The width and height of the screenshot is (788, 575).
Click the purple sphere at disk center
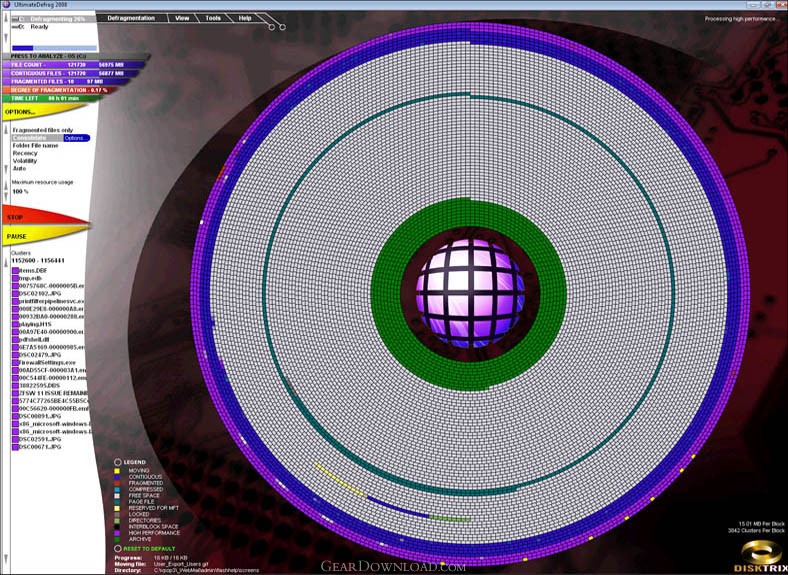tap(470, 294)
